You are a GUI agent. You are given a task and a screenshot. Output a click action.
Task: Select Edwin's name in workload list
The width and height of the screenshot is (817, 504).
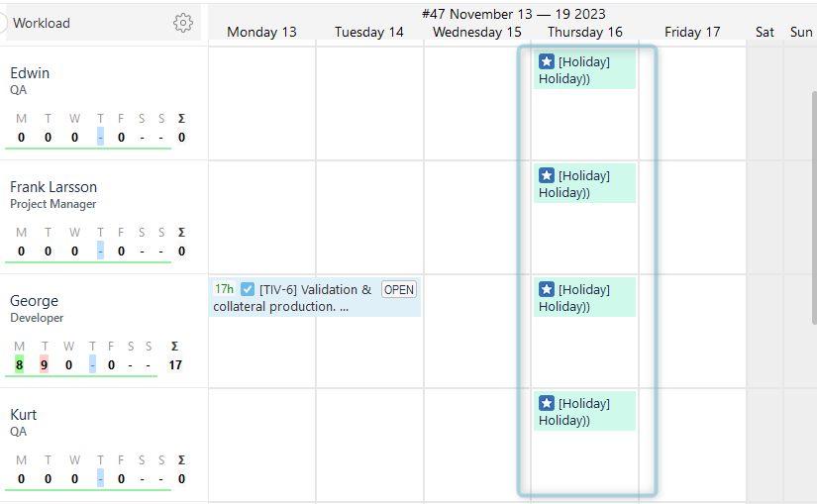(30, 72)
